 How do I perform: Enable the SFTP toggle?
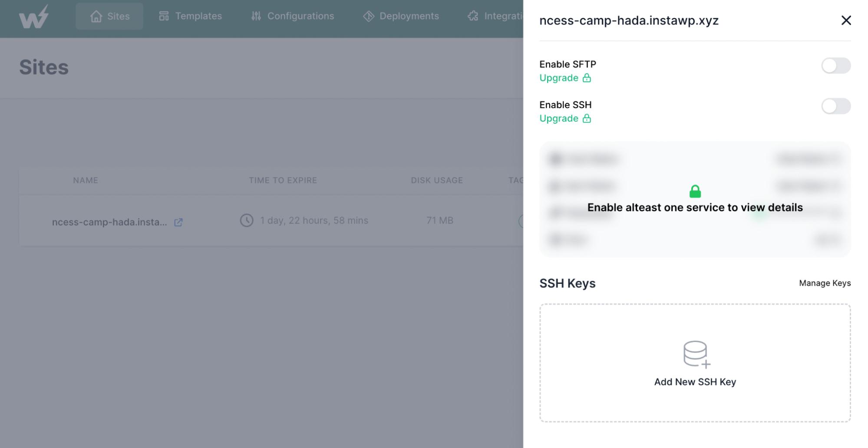(x=835, y=66)
